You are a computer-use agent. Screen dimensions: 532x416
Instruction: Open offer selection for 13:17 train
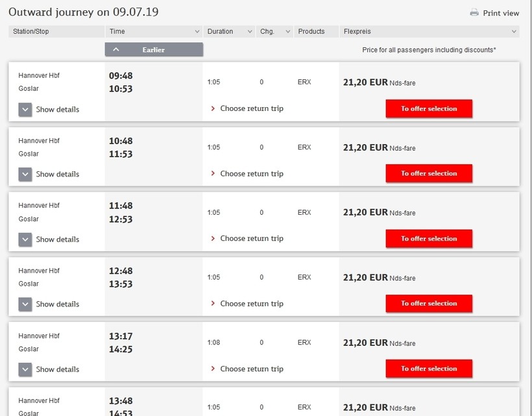coord(429,369)
